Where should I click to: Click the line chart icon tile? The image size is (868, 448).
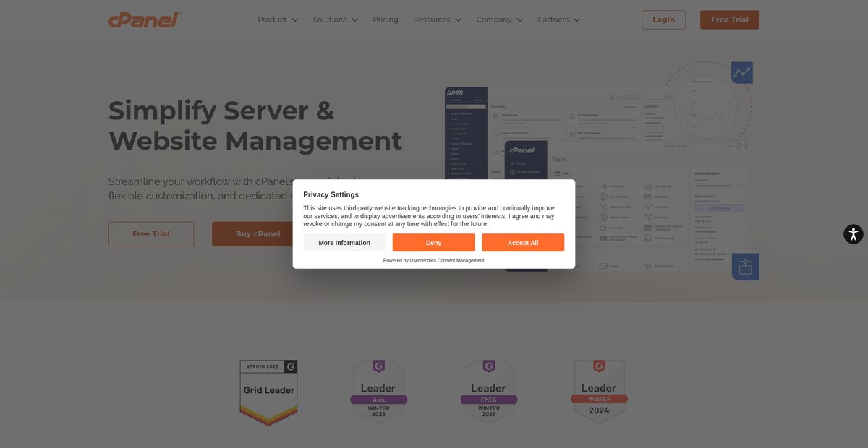[742, 72]
